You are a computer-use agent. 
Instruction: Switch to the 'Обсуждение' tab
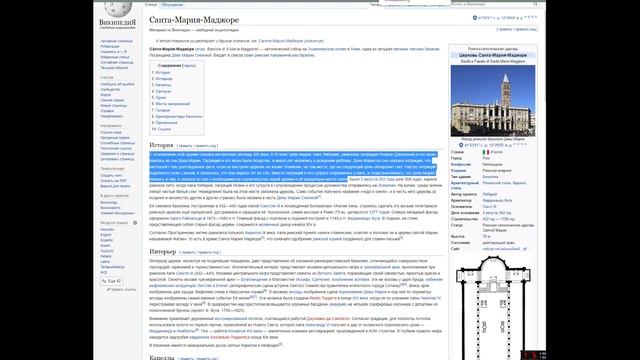(x=172, y=5)
